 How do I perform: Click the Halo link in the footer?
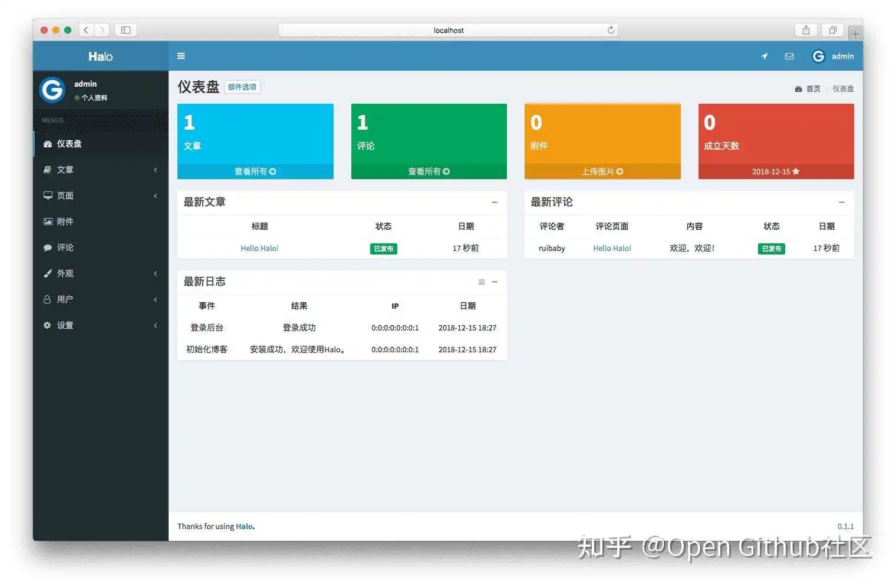click(245, 527)
